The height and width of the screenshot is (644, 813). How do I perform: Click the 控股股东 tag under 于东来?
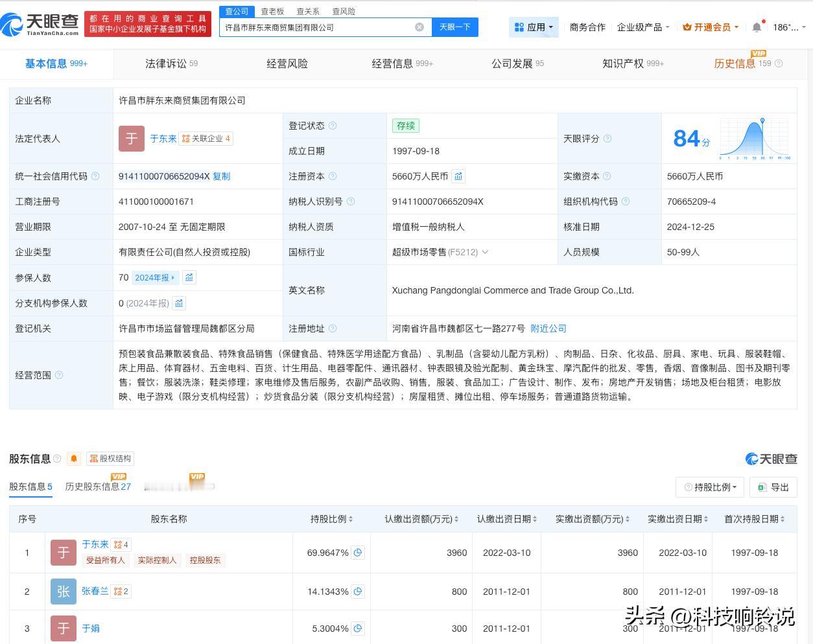point(205,560)
